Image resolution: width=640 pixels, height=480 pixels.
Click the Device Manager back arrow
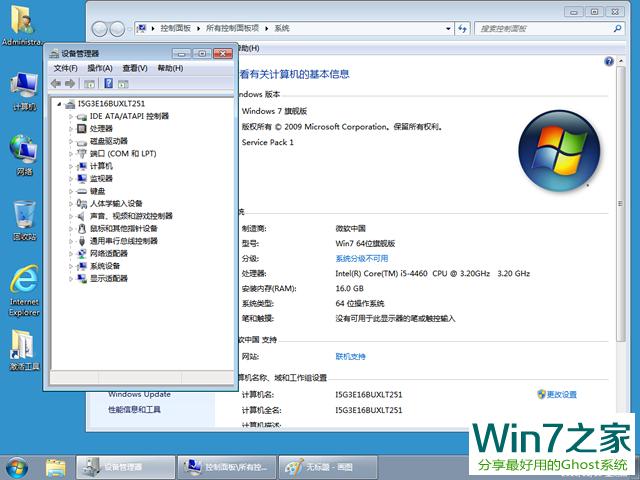coord(56,83)
